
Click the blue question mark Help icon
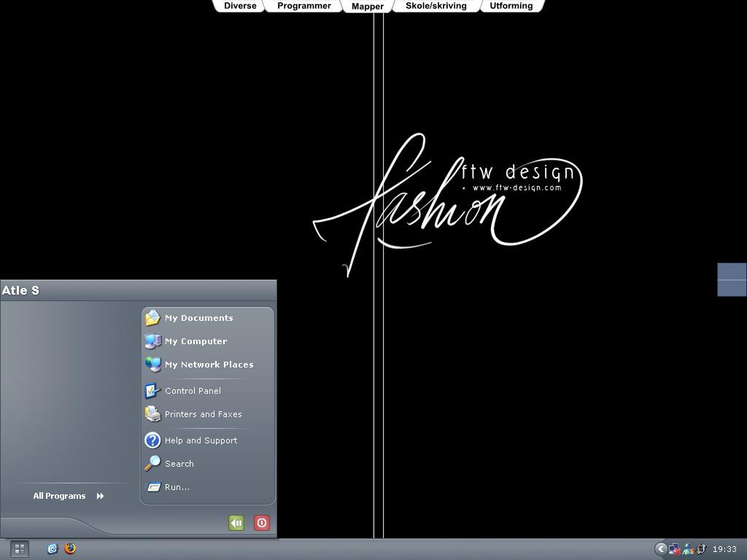pyautogui.click(x=152, y=440)
